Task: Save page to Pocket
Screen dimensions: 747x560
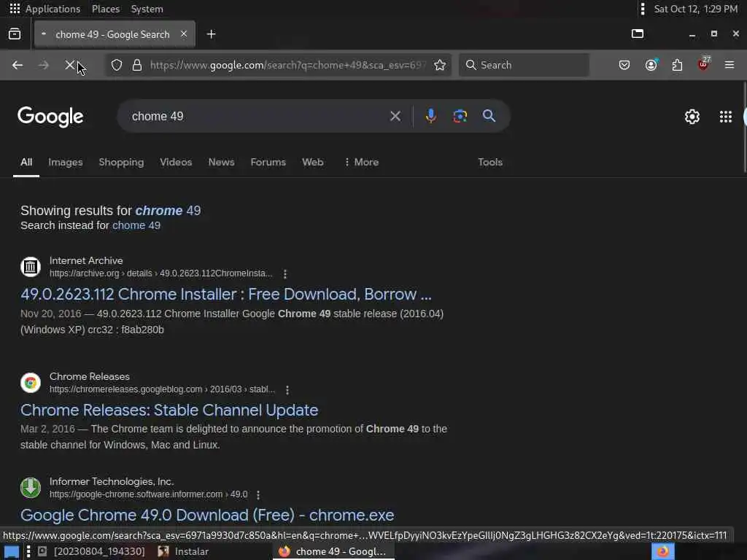Action: tap(624, 65)
